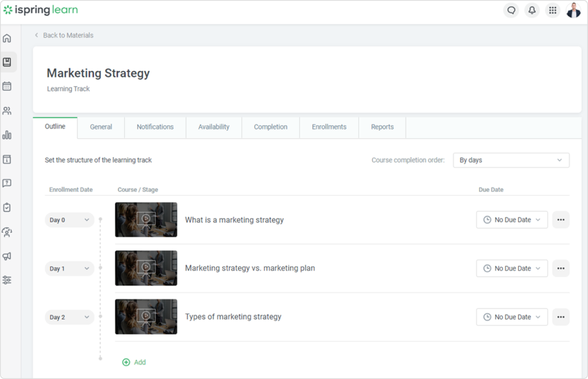
Task: Expand the Day 0 enrollment dropdown
Action: 69,220
